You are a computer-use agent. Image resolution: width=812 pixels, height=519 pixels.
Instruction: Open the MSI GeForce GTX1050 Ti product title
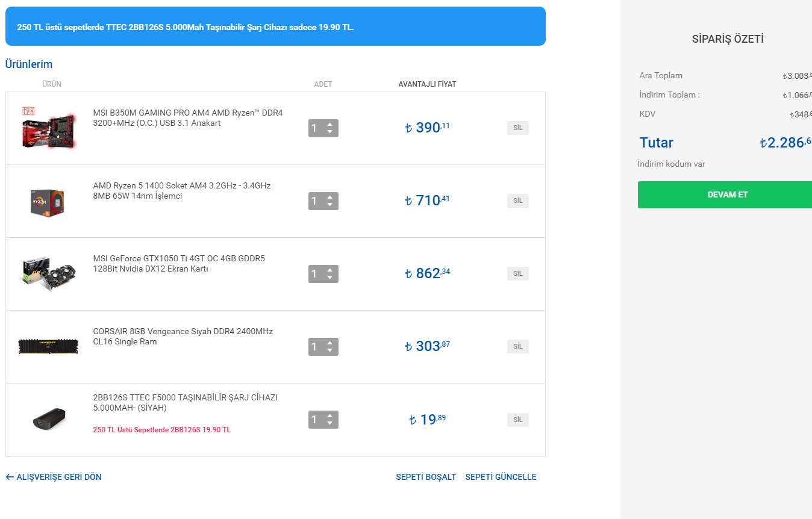click(x=179, y=264)
